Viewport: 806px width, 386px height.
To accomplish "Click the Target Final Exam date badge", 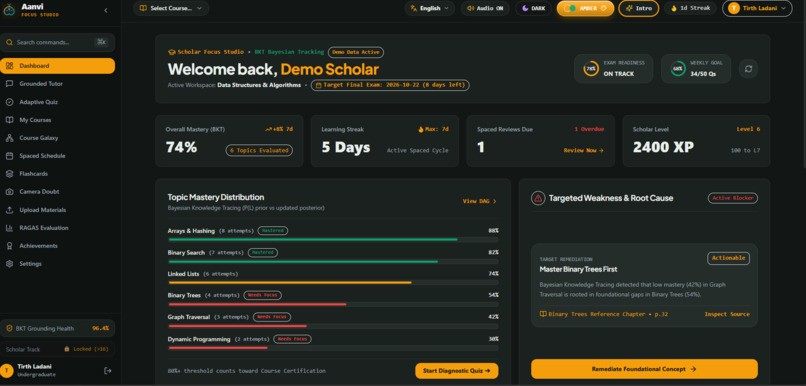I will [x=390, y=85].
